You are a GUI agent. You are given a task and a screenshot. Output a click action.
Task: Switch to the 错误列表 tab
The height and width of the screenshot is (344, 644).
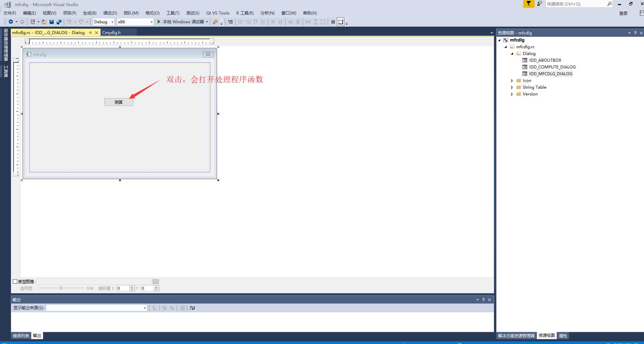[x=21, y=336]
